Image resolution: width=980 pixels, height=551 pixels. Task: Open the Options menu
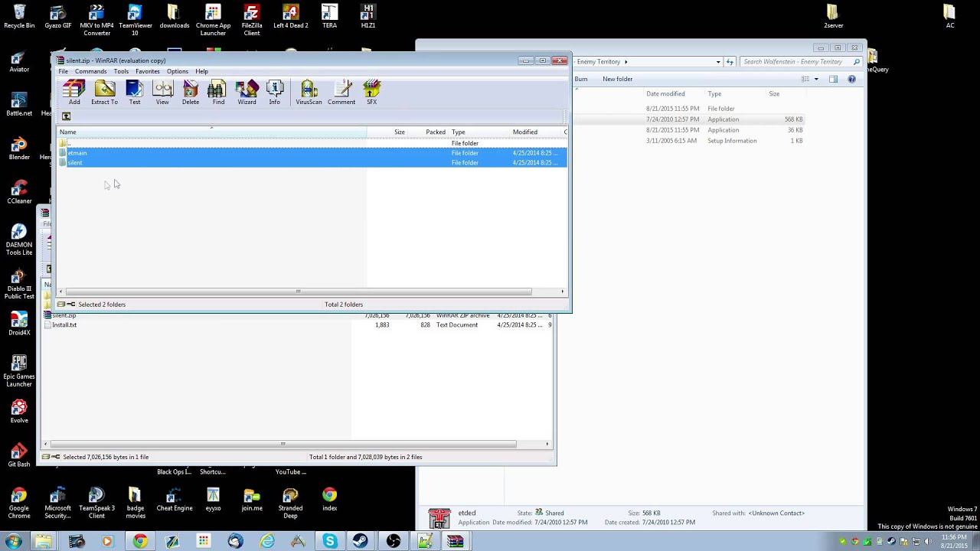(178, 71)
